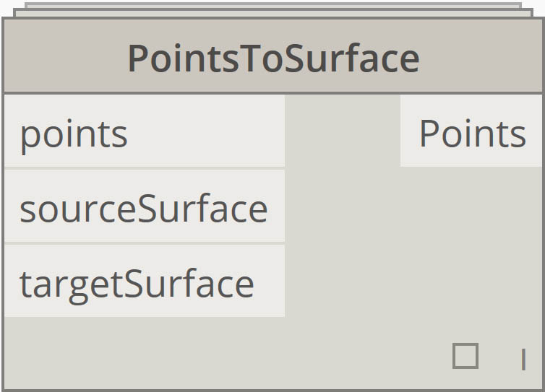Pick the lowercase points input label
Image resolution: width=545 pixels, height=392 pixels.
point(74,134)
